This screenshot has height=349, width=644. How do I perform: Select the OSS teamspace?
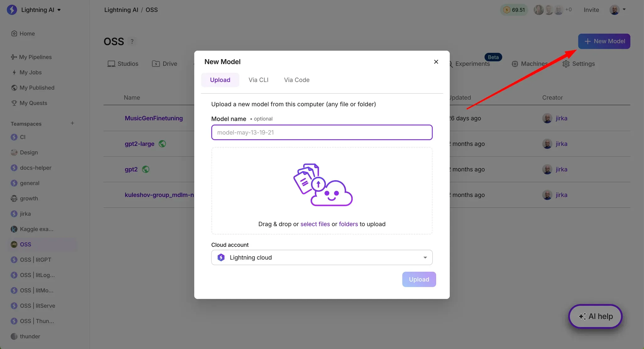click(x=42, y=244)
